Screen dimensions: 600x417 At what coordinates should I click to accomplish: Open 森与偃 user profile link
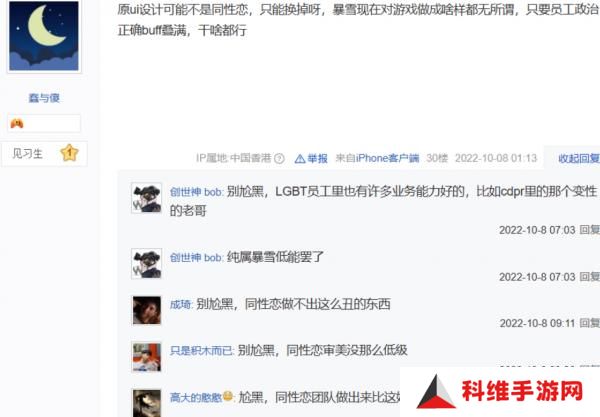pos(44,98)
